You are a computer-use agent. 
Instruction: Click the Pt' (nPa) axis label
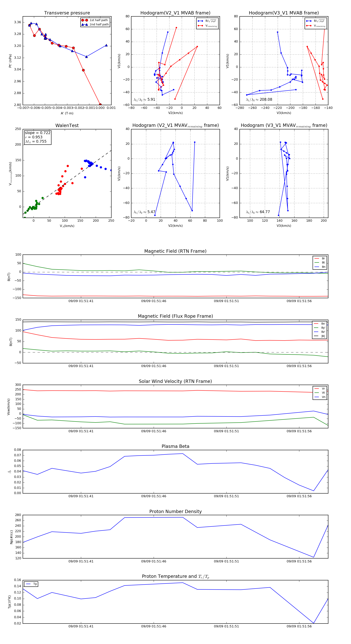[x=10, y=61]
